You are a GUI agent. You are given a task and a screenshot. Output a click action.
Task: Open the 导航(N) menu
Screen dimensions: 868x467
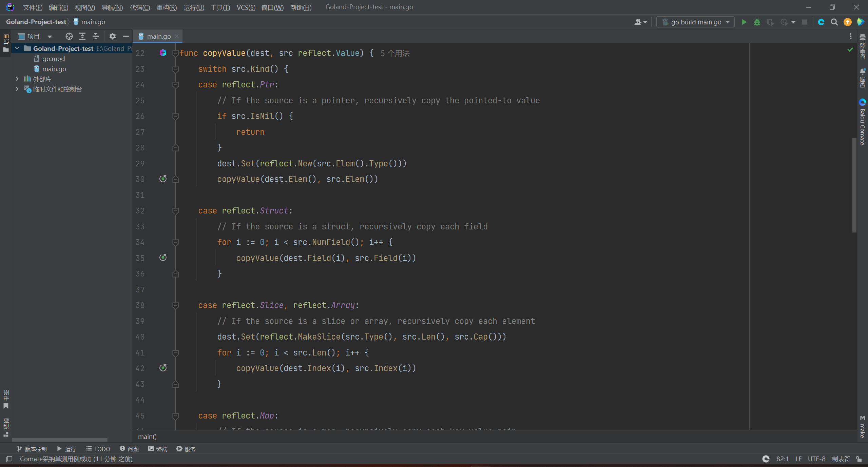tap(112, 7)
